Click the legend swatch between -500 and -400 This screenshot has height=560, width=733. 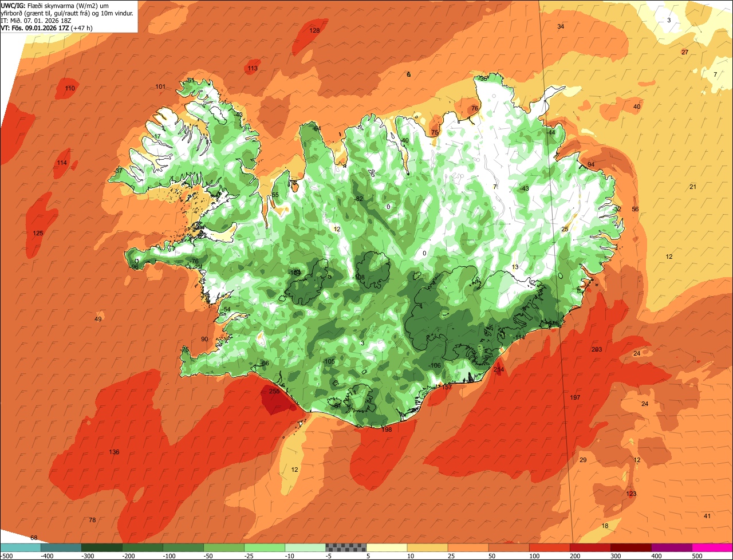click(x=20, y=547)
